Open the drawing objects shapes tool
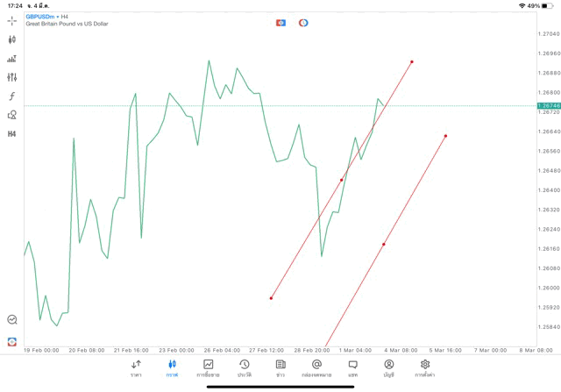Viewport: 561px width, 392px height. [x=12, y=115]
